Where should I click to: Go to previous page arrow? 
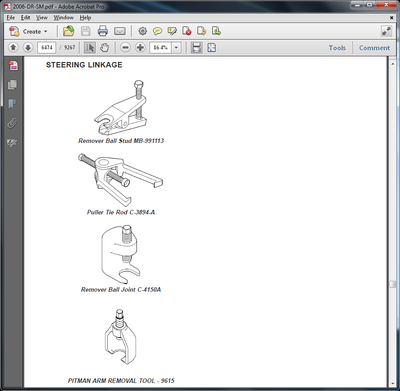(x=13, y=48)
